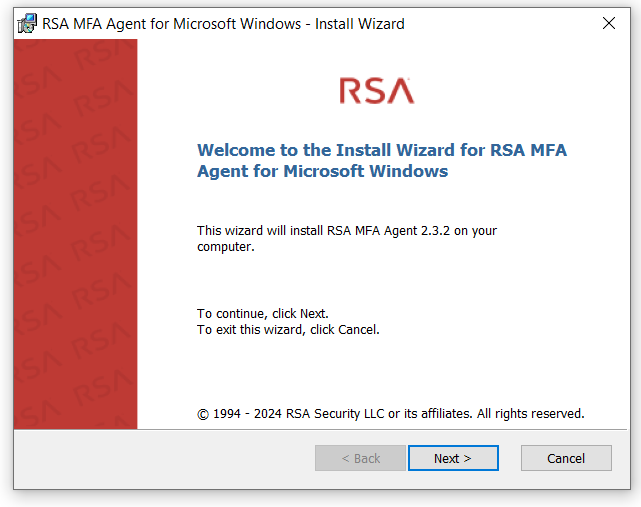Click "RSA Security LLC" in the copyright notice
Viewport: 641px width, 507px height.
tap(335, 413)
